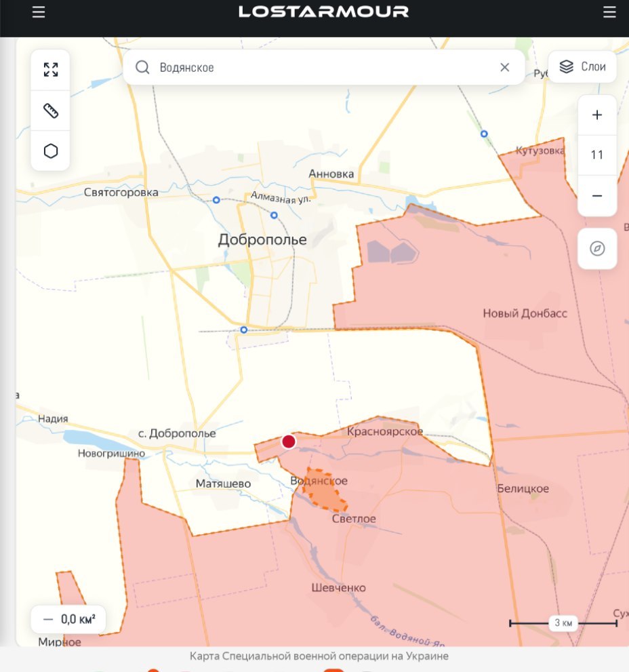Click the Кутузовка label
This screenshot has height=672, width=629.
540,151
